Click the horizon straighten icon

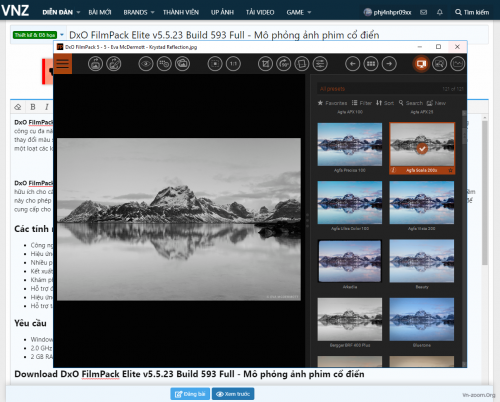pyautogui.click(x=302, y=64)
